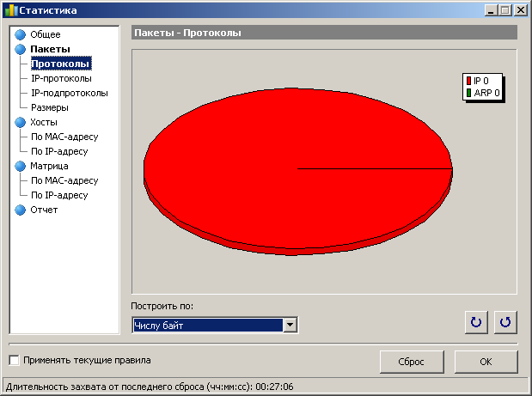Image resolution: width=532 pixels, height=396 pixels.
Task: Open По MAC-адресу under Хосты
Action: click(64, 137)
